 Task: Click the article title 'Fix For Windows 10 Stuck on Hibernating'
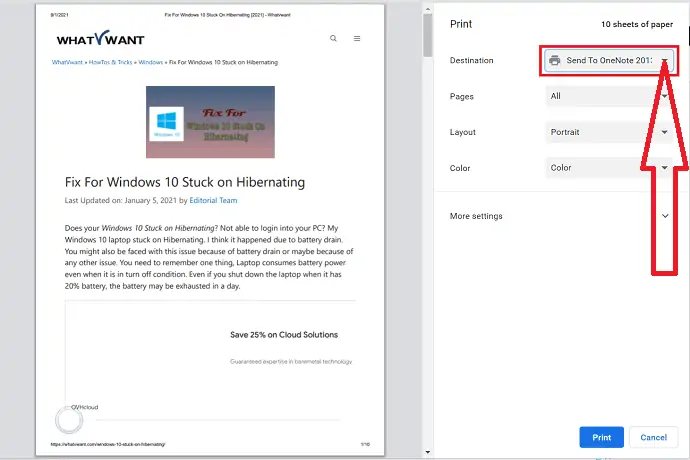pos(185,182)
